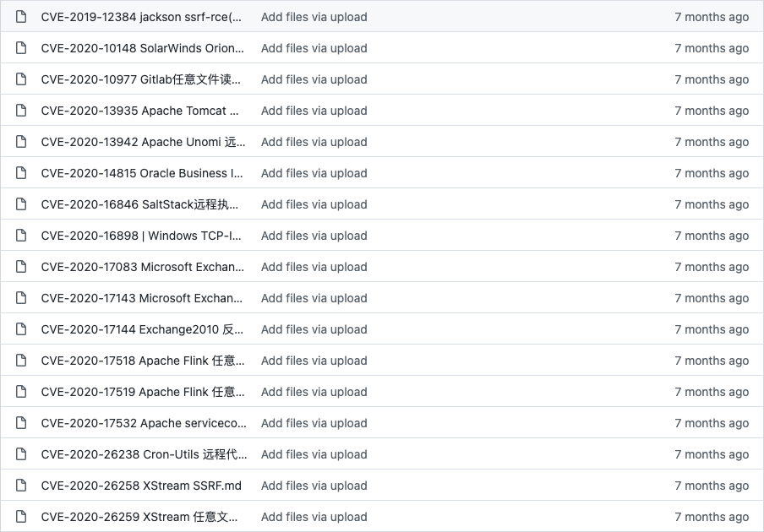Viewport: 764px width, 532px height.
Task: Open CVE-2020-17083 Microsoft Exchange file
Action: tap(142, 267)
